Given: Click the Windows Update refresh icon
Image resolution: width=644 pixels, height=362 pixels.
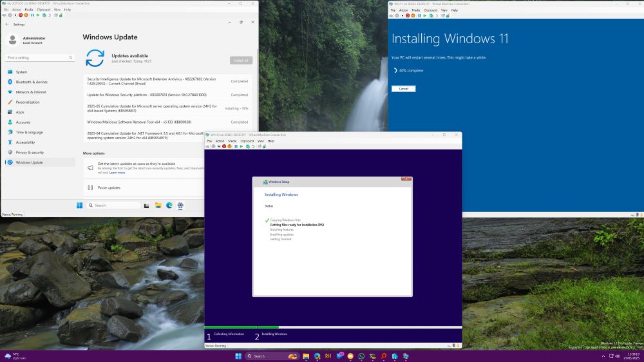Looking at the screenshot, I should point(95,58).
